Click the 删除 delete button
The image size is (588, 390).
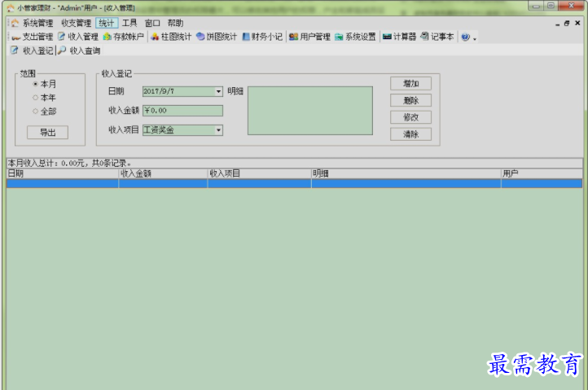click(410, 100)
